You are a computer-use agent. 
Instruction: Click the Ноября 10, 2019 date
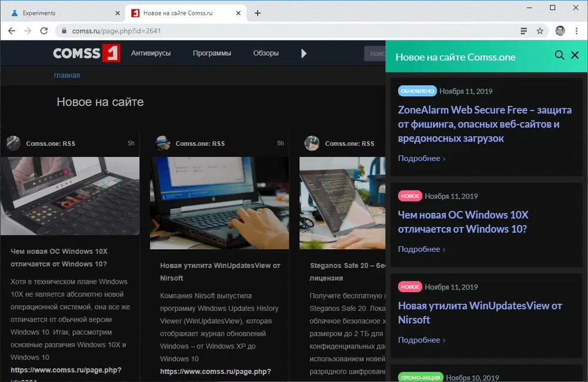(x=473, y=377)
